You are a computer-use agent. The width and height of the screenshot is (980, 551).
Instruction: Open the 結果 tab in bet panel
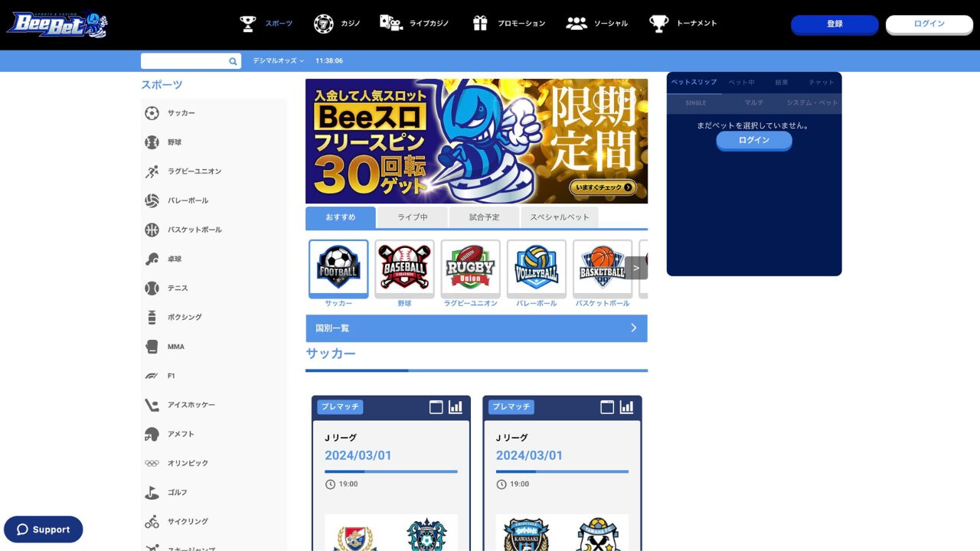[782, 82]
